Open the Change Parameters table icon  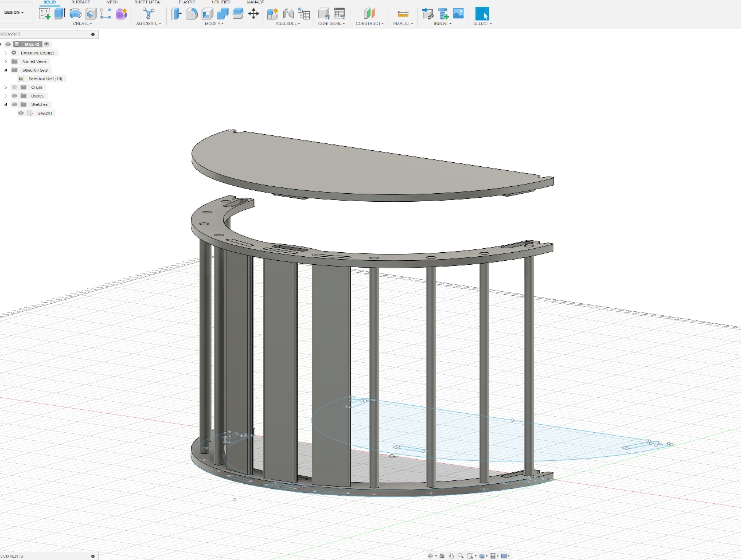tap(340, 13)
